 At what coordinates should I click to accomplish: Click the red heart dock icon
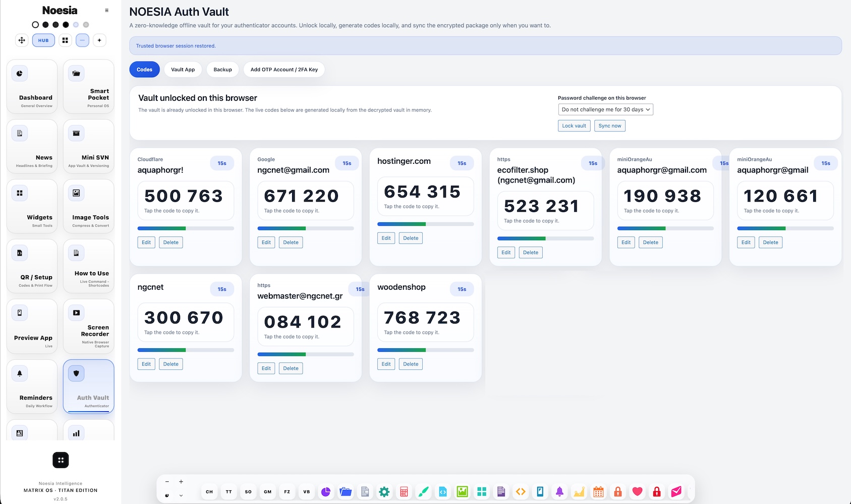pyautogui.click(x=638, y=491)
